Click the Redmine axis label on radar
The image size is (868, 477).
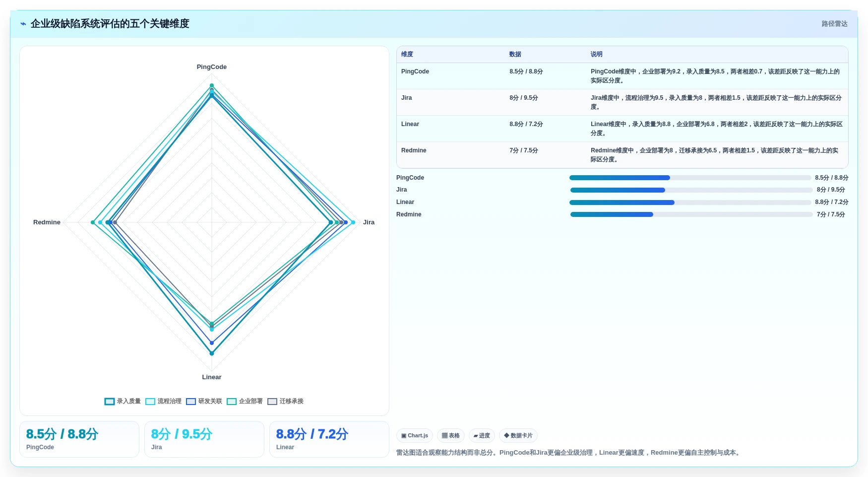coord(47,222)
